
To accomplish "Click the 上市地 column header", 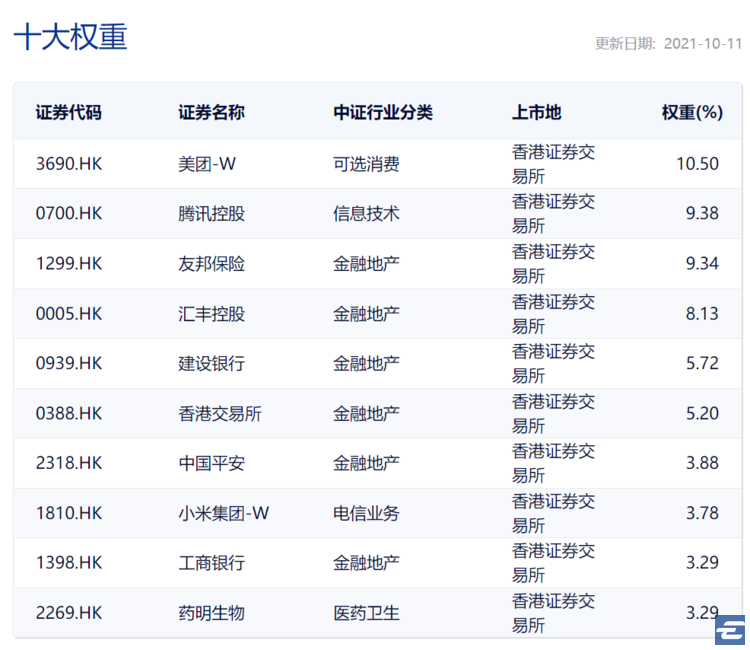I will click(536, 113).
